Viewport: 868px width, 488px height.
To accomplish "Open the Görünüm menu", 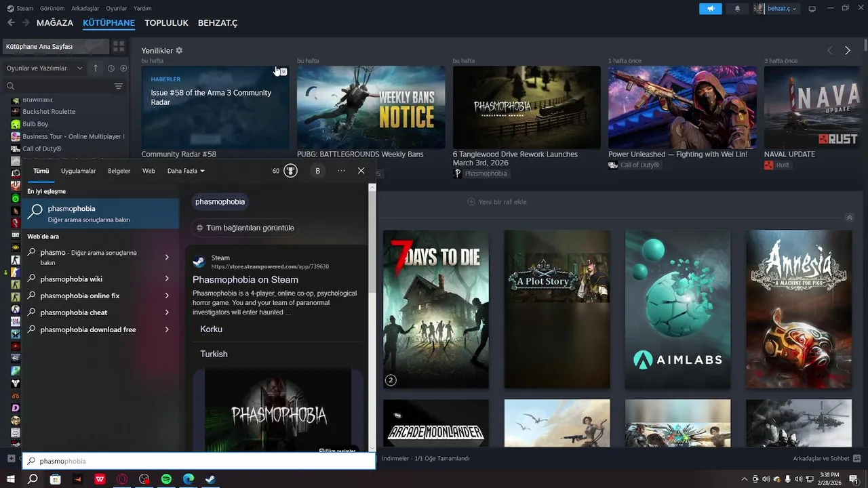I will pyautogui.click(x=52, y=8).
